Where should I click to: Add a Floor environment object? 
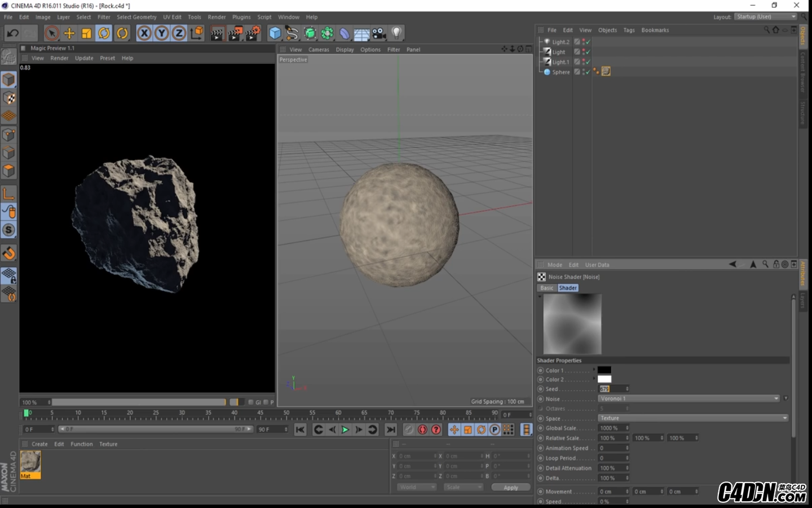(x=362, y=34)
